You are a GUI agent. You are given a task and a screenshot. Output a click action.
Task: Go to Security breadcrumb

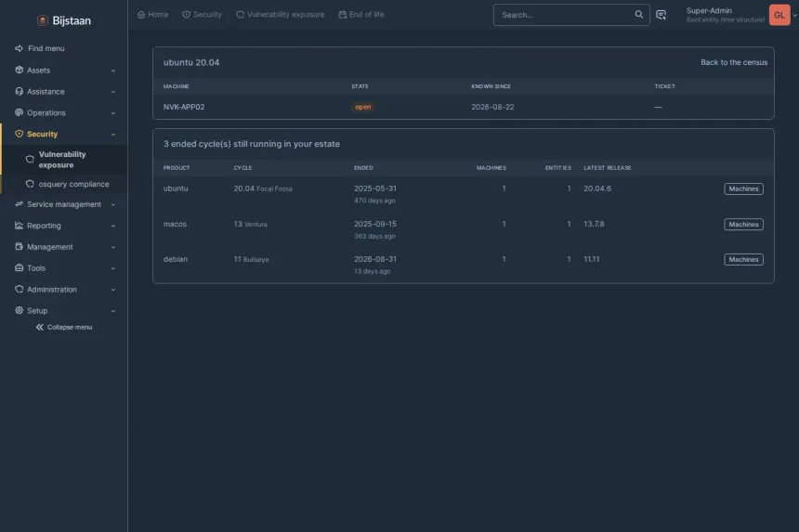pyautogui.click(x=203, y=15)
